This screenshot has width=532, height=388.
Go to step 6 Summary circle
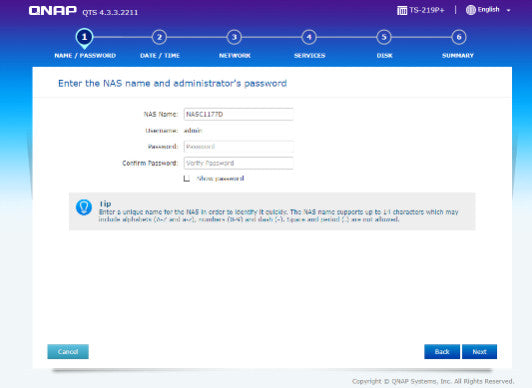pyautogui.click(x=459, y=37)
